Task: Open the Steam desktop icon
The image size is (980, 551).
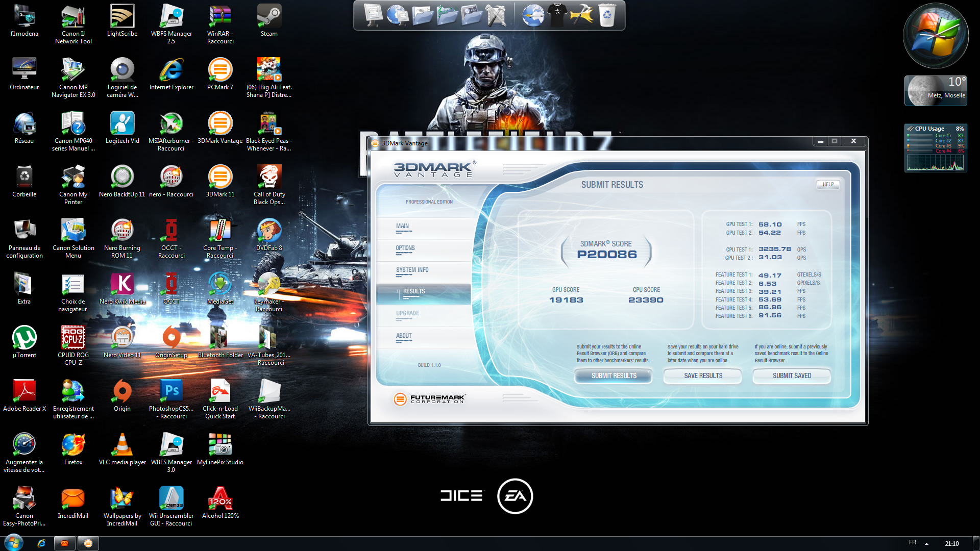Action: click(x=269, y=17)
